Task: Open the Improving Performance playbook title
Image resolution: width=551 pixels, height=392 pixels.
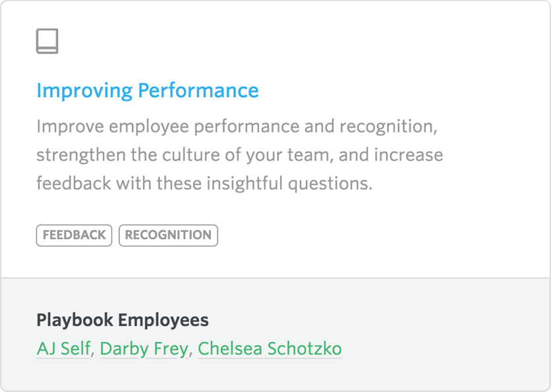Action: pyautogui.click(x=148, y=90)
